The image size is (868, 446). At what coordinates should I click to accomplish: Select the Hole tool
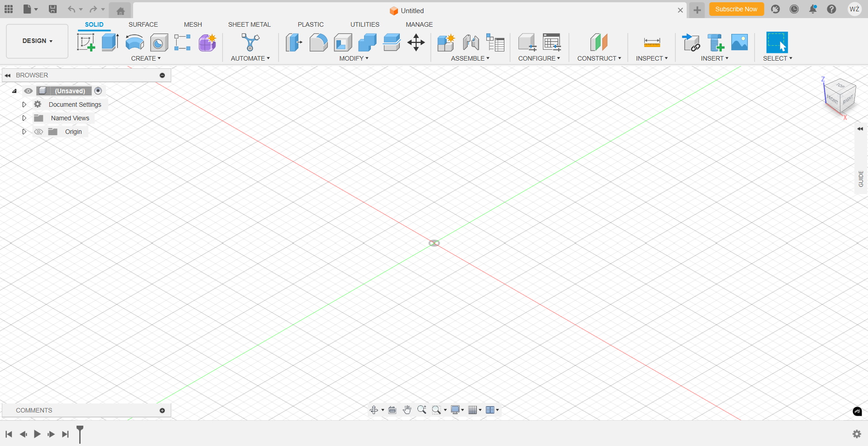click(x=159, y=43)
